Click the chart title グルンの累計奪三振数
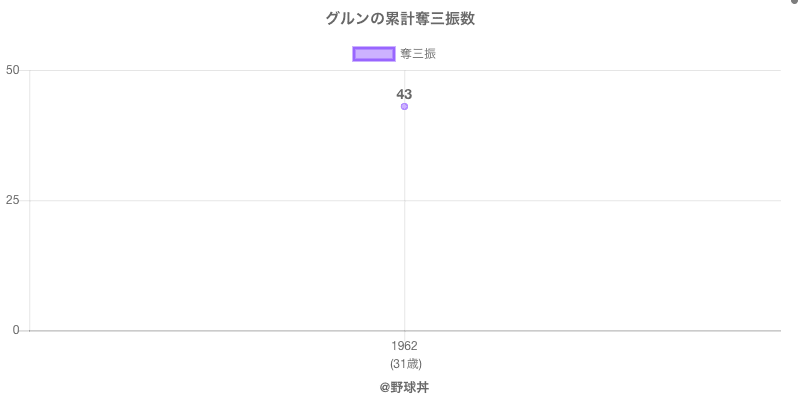Viewport: 800px width, 400px height. click(400, 19)
